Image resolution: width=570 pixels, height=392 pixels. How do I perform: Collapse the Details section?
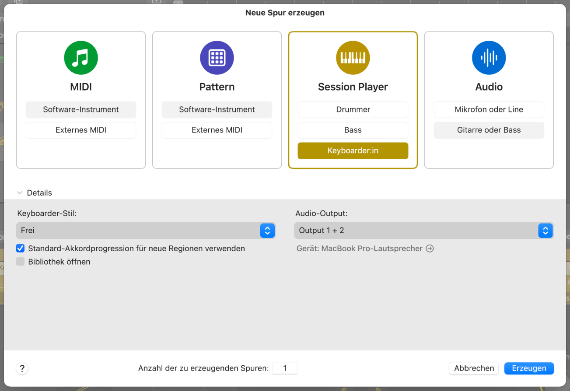20,192
